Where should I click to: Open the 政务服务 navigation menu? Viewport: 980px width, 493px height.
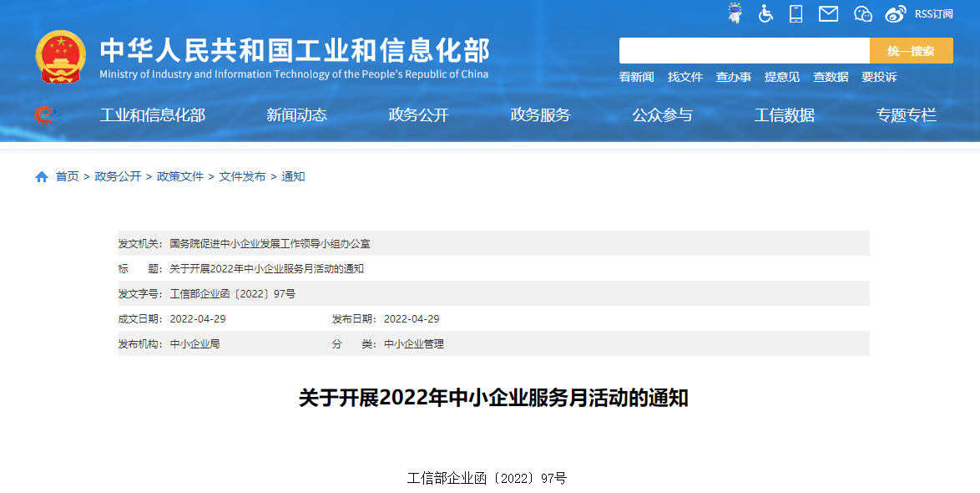click(x=540, y=115)
